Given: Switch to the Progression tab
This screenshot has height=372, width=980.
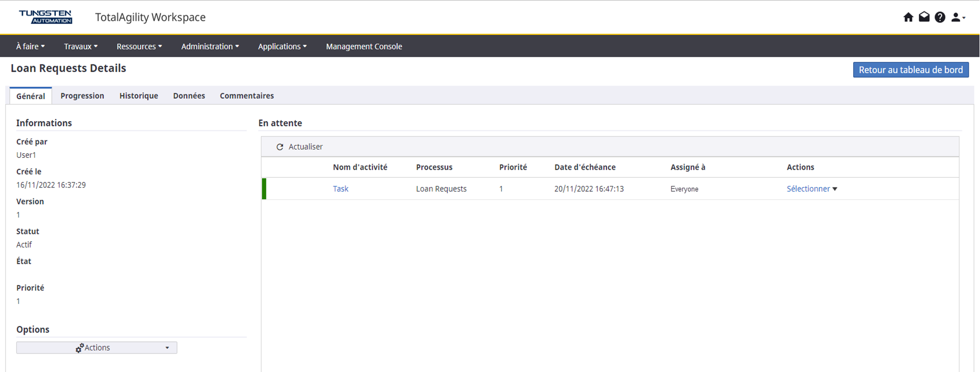Looking at the screenshot, I should [82, 96].
